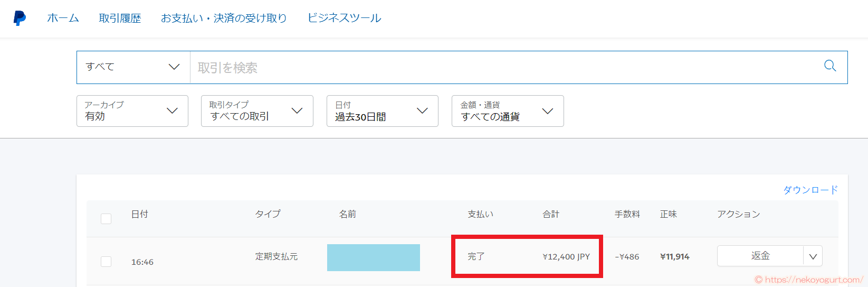868x287 pixels.
Task: Click the 定期支払元 type cell
Action: pos(276,256)
